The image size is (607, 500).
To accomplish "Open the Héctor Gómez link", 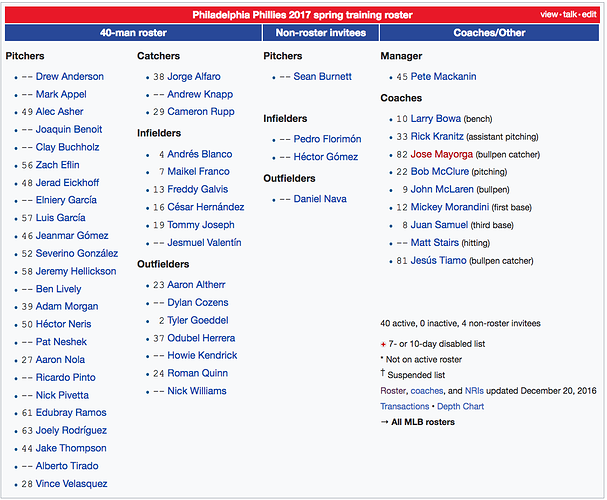I will 326,157.
